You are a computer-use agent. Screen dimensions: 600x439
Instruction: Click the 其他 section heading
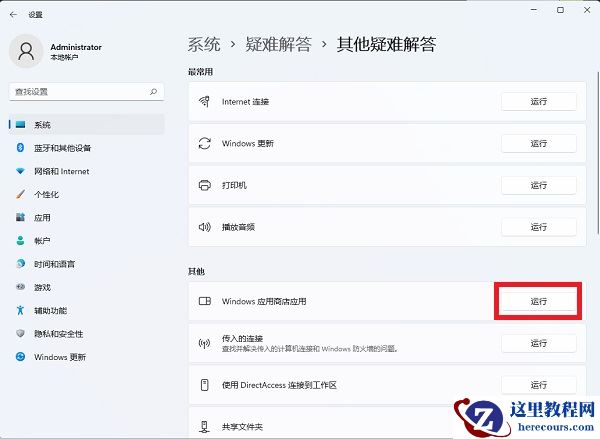coord(196,271)
